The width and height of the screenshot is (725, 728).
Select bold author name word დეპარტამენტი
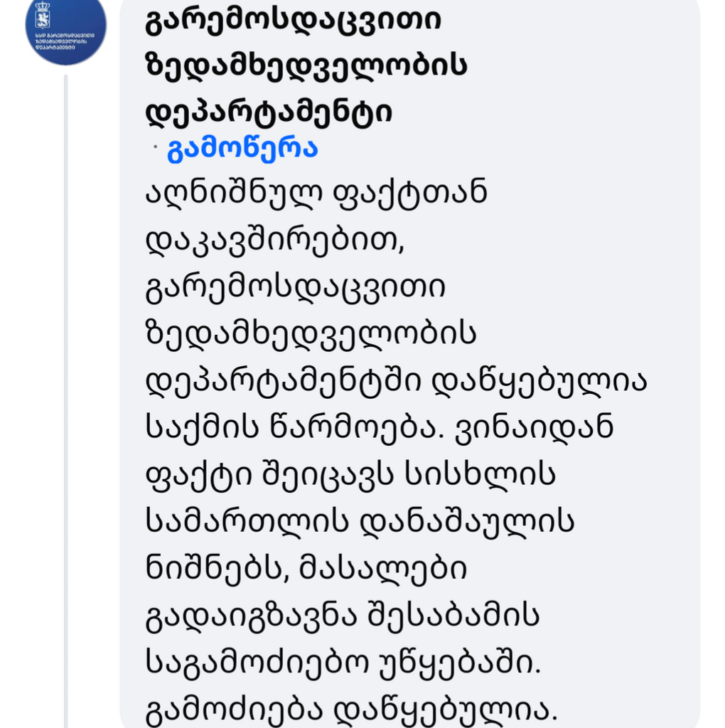(x=269, y=114)
